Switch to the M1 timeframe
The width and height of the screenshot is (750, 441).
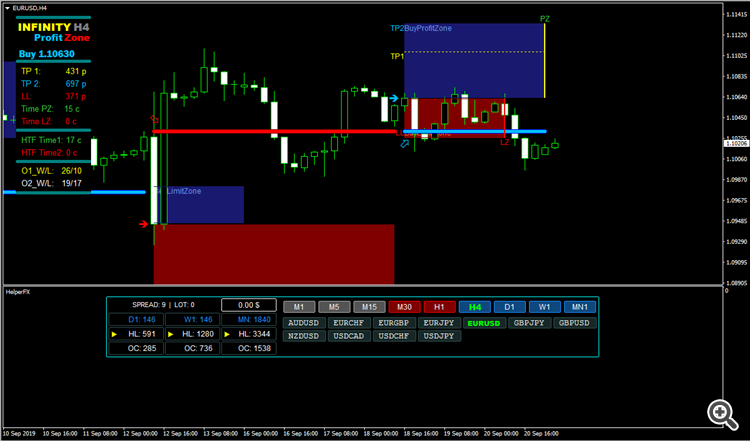[x=299, y=307]
